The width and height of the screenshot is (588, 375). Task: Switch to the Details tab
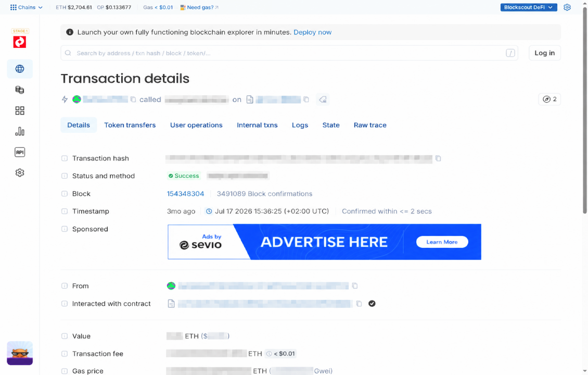point(79,125)
